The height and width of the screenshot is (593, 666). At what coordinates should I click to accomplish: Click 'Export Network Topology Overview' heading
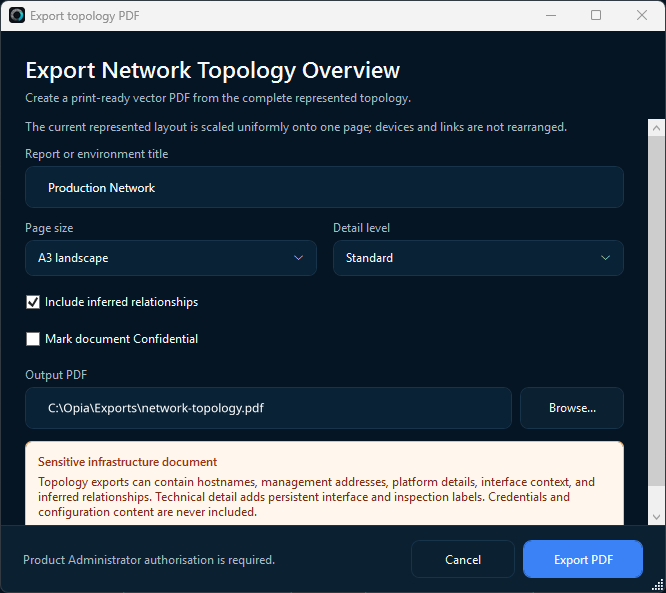click(212, 71)
